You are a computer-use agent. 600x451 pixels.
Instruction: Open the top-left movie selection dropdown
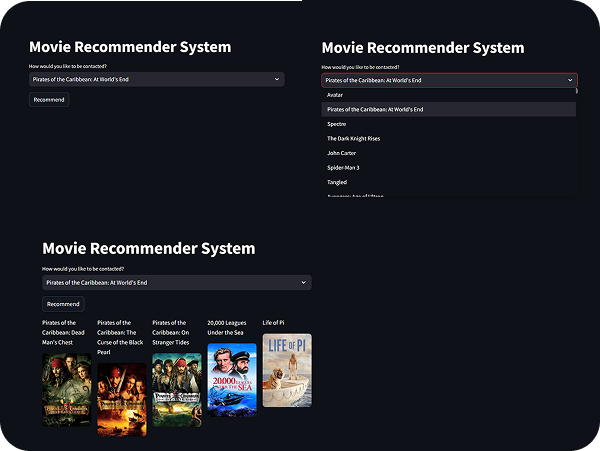click(157, 79)
